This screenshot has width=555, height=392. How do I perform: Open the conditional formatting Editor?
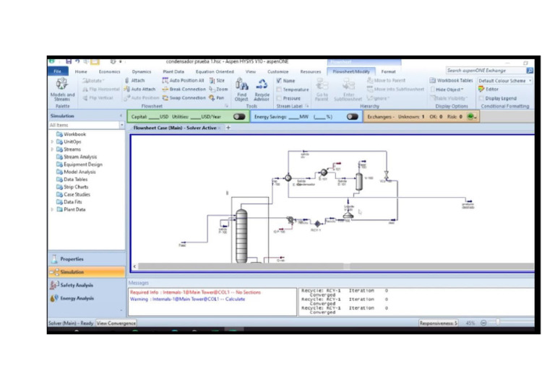coord(489,90)
